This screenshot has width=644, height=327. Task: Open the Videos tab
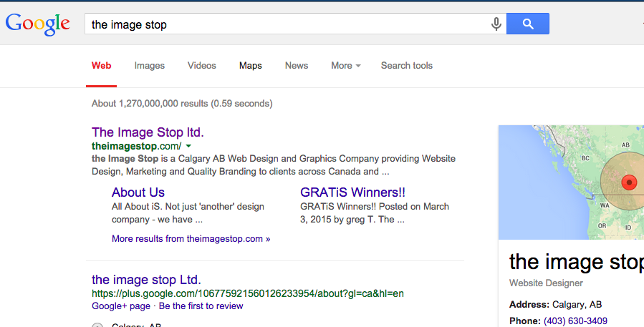[202, 66]
